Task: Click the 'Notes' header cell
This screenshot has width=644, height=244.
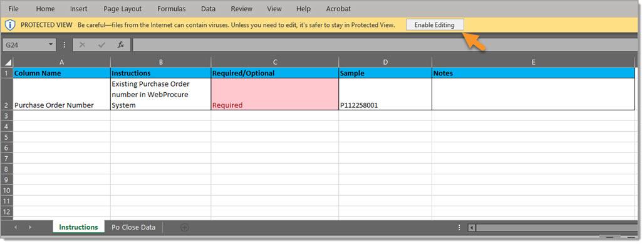Action: (x=533, y=73)
